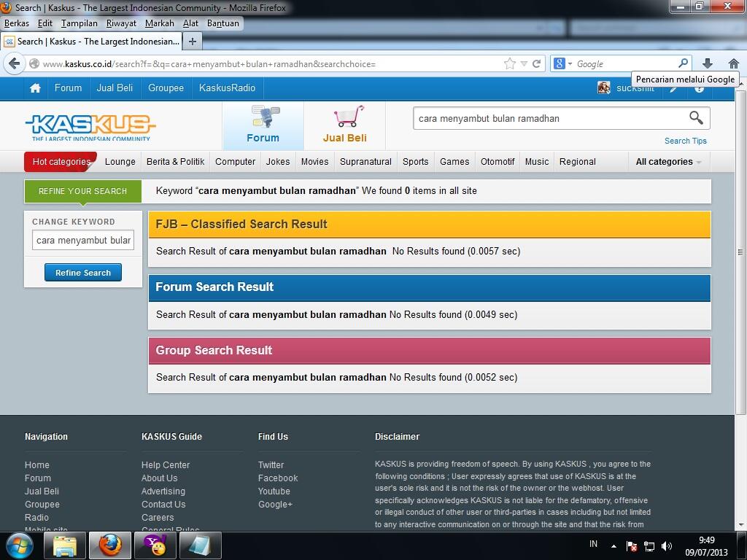Open the Games category

pos(454,162)
